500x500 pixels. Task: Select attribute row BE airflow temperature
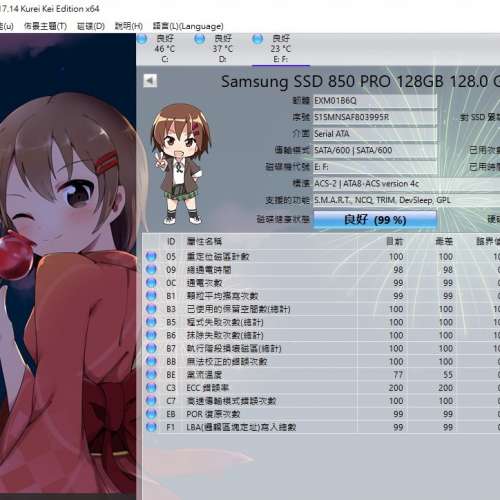coord(322,375)
